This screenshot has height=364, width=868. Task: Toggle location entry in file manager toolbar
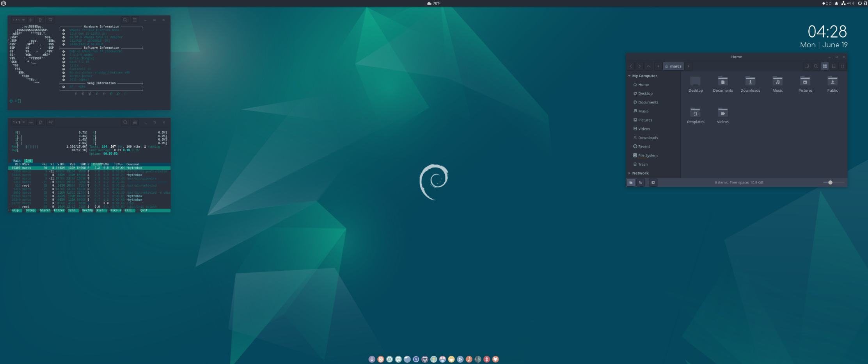pos(807,66)
